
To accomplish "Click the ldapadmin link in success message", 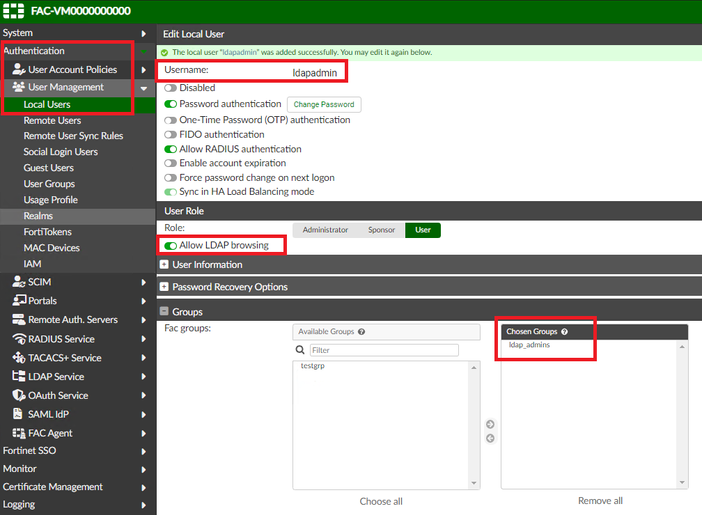I will point(240,52).
